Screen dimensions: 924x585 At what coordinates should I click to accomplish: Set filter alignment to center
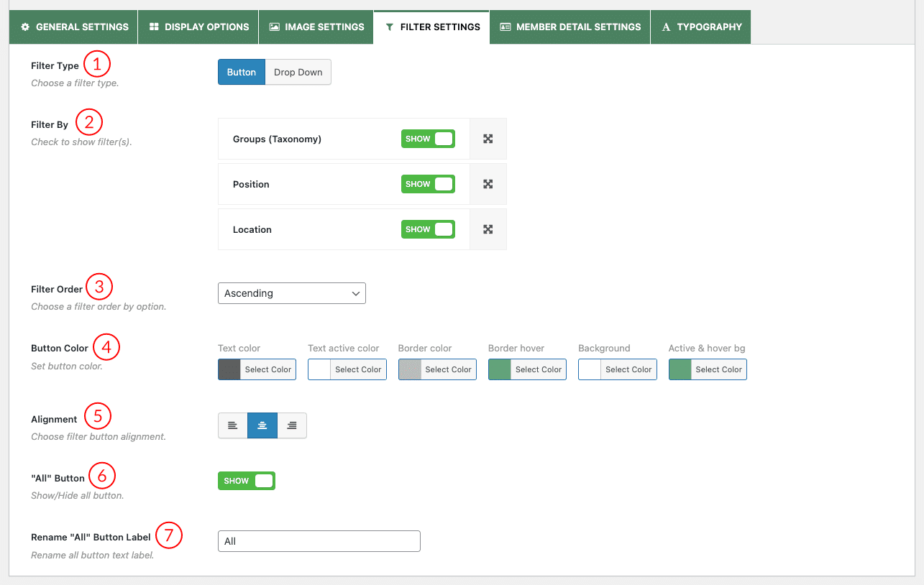pyautogui.click(x=262, y=425)
